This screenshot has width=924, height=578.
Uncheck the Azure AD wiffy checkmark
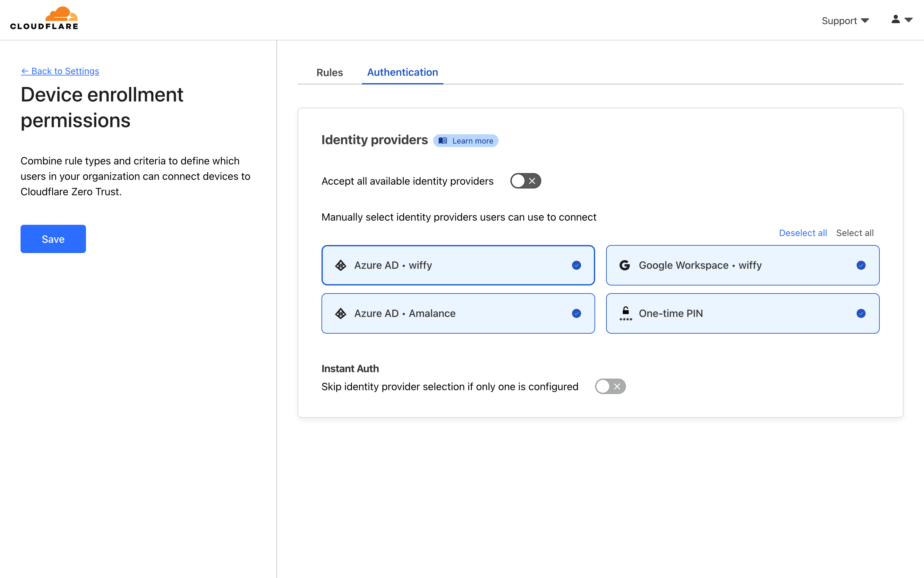tap(577, 265)
